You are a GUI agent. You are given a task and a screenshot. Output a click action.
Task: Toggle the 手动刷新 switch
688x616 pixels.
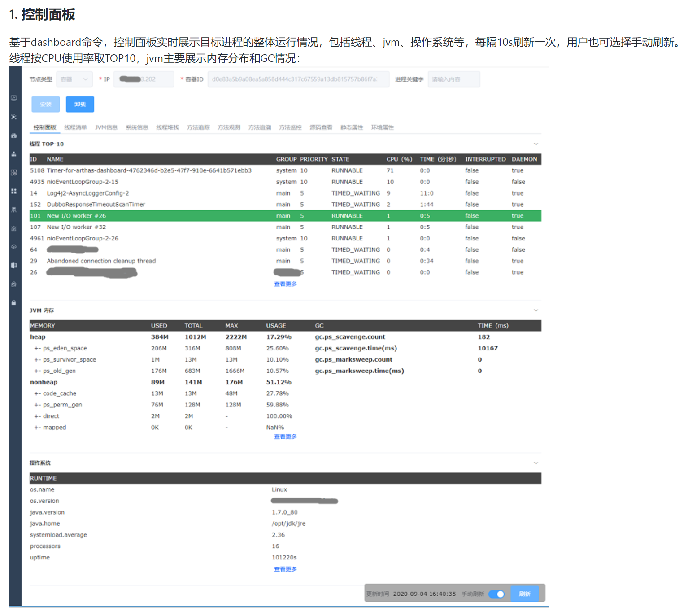click(496, 594)
